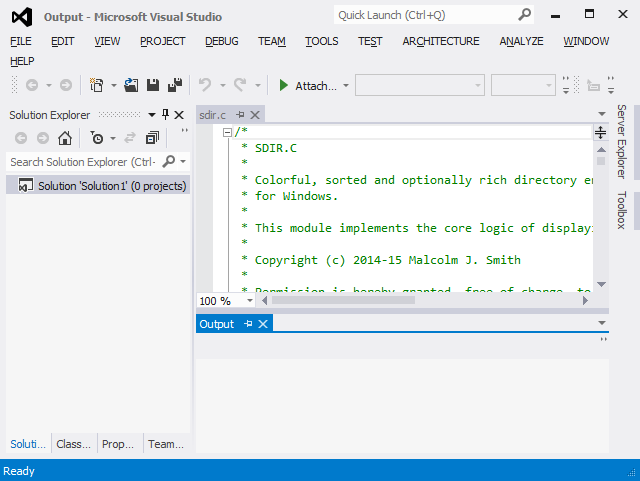Image resolution: width=640 pixels, height=481 pixels.
Task: Select the Solution Explorer bottom tab
Action: pyautogui.click(x=28, y=444)
